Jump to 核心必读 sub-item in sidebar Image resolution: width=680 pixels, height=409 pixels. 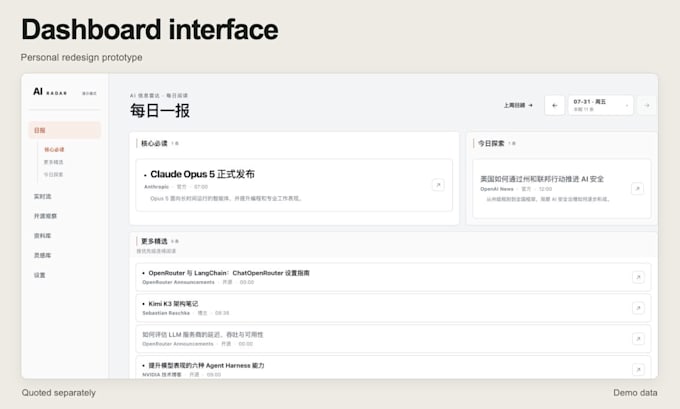point(54,150)
